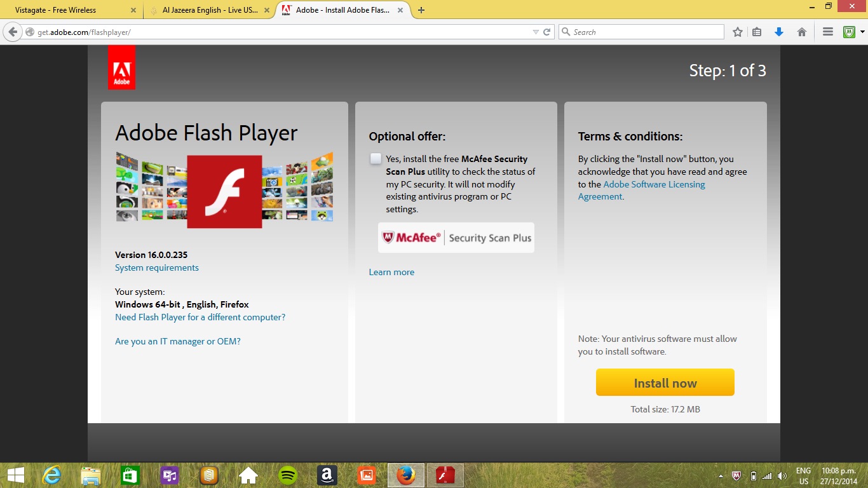
Task: Expand the green shield add-on dropdown arrow
Action: coord(862,32)
